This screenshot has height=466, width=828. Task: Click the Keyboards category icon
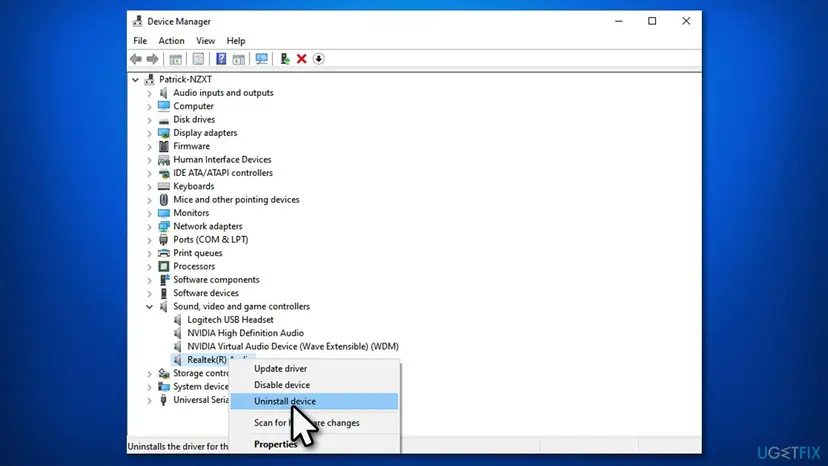[x=164, y=187]
